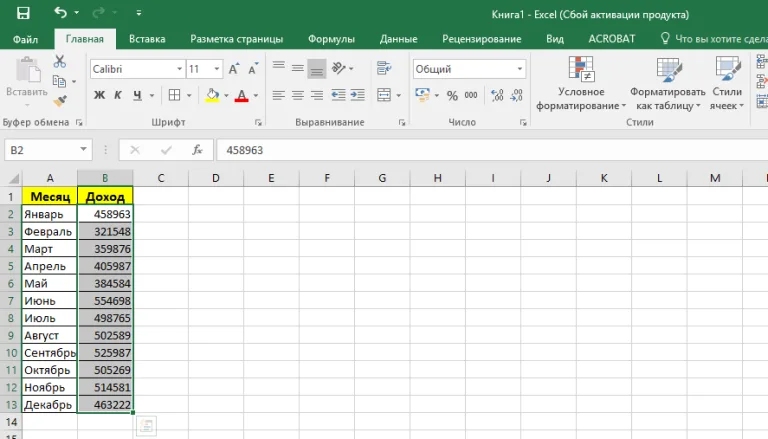The image size is (768, 439).
Task: Center text horizontally
Action: 298,95
